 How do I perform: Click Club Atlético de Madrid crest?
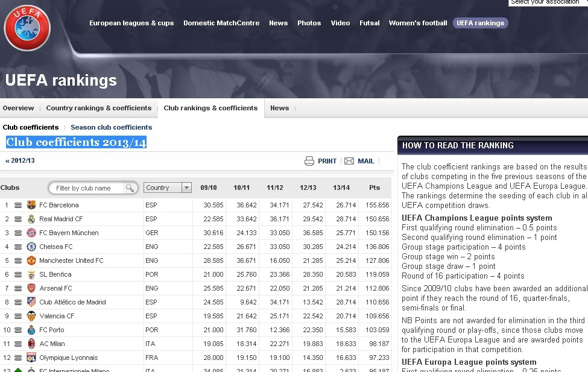31,302
